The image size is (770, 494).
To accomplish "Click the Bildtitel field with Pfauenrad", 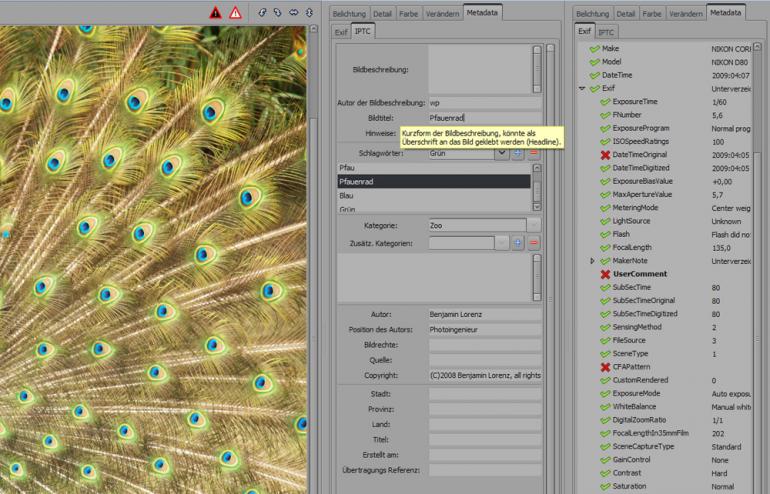I will tap(485, 118).
